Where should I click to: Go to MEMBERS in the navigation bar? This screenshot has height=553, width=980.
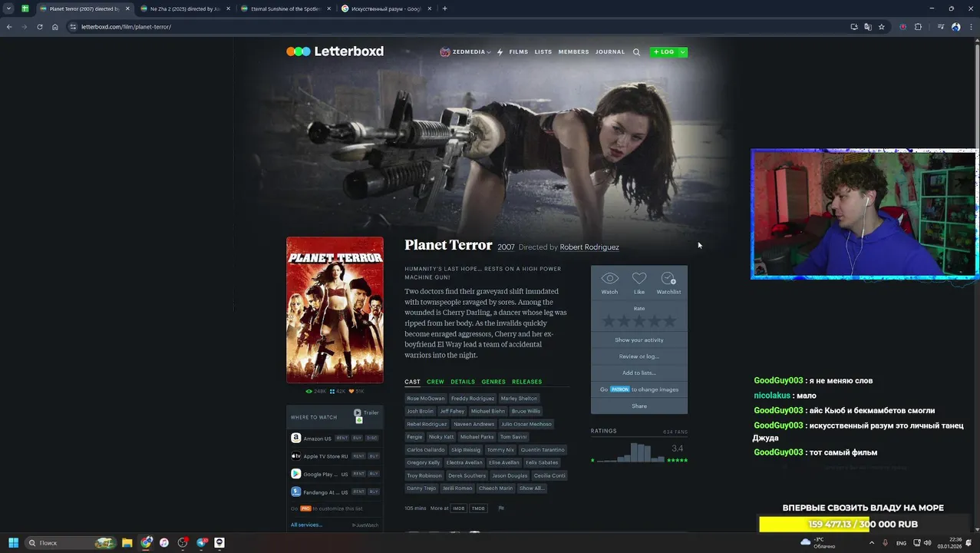pos(574,52)
